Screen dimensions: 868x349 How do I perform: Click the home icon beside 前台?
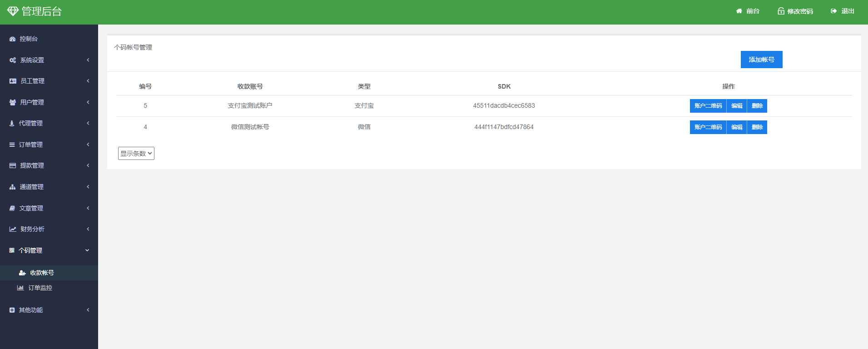(x=739, y=11)
